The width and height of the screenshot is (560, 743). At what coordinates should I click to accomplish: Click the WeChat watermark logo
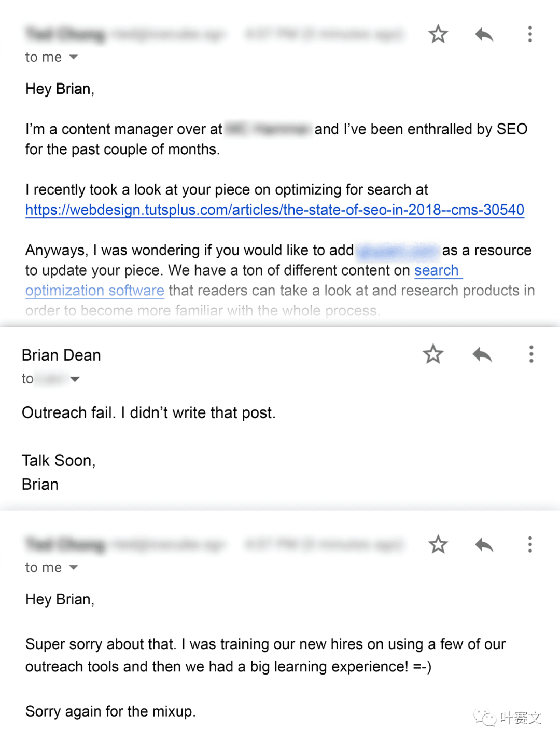point(485,718)
